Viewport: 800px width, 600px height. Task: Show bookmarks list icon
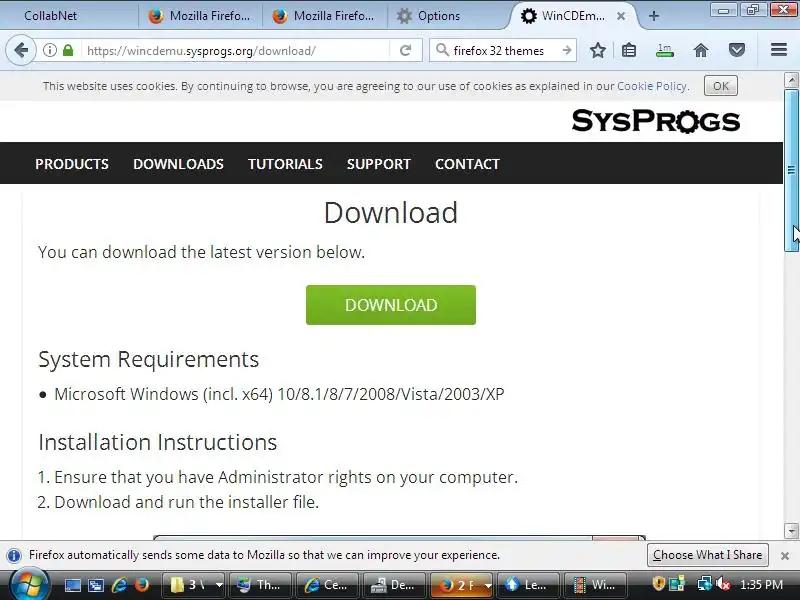tap(629, 51)
